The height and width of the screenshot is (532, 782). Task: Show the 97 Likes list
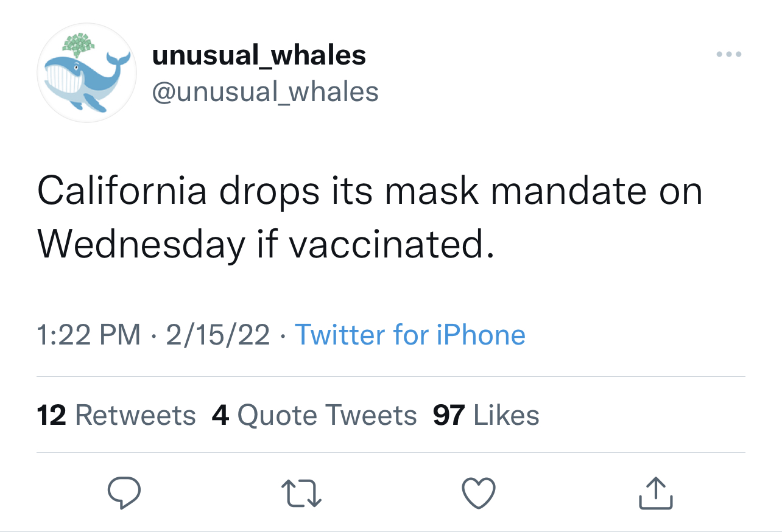coord(486,415)
